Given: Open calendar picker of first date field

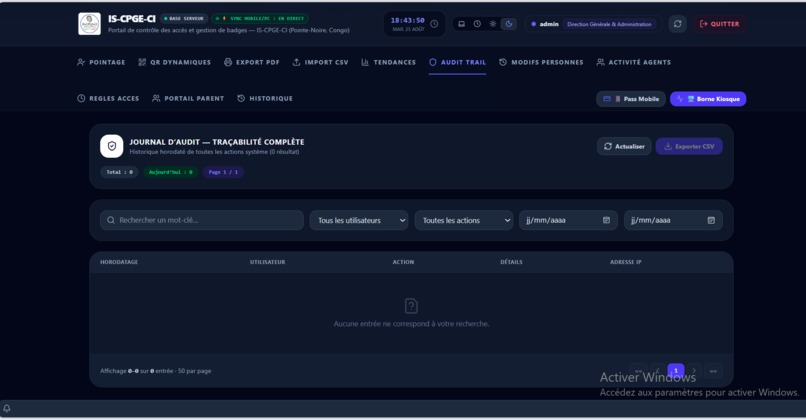Looking at the screenshot, I should [x=607, y=220].
